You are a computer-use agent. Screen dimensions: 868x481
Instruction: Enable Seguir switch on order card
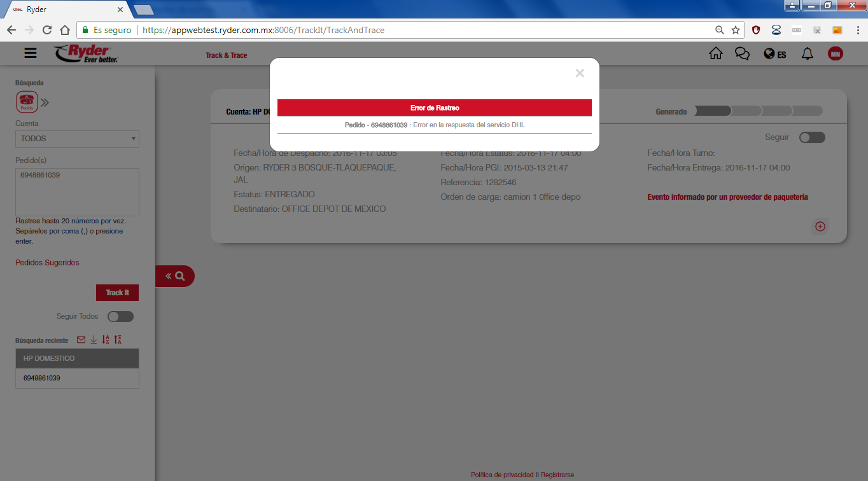[x=812, y=137]
